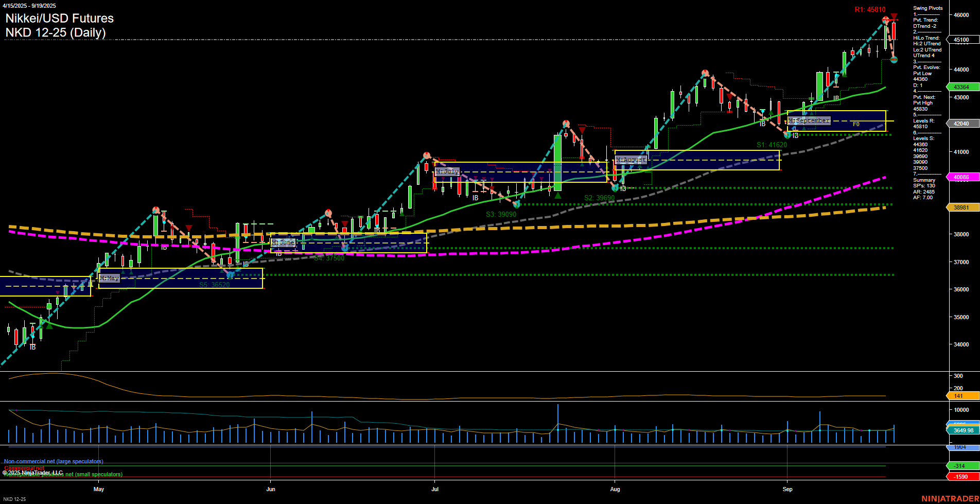Select the NKD 12-25 status bar label

tap(14, 499)
